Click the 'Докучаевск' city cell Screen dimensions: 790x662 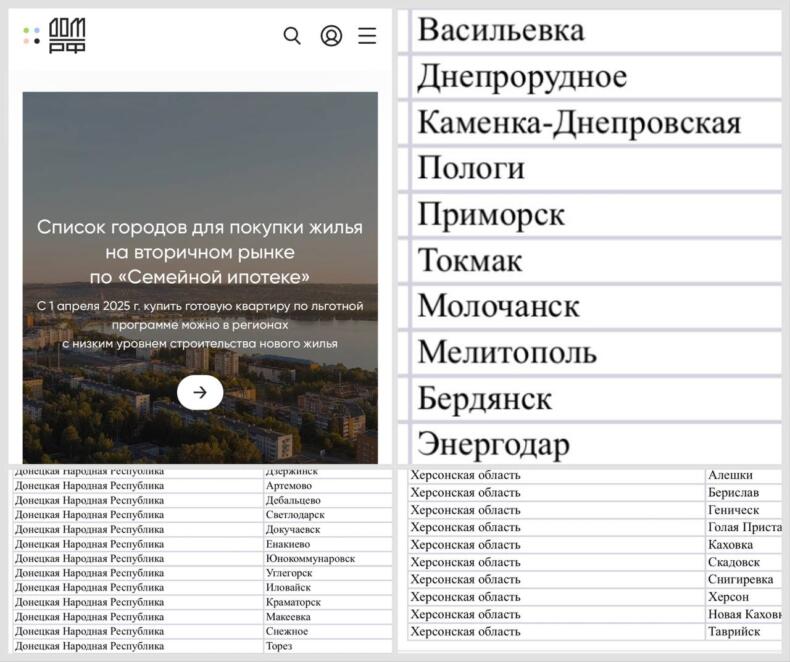click(328, 529)
